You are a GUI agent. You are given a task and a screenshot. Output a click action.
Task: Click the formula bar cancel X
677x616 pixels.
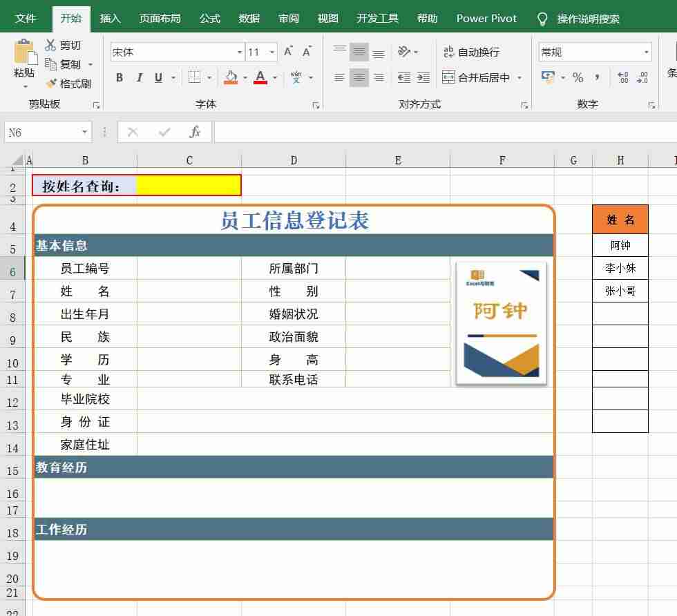tap(133, 132)
